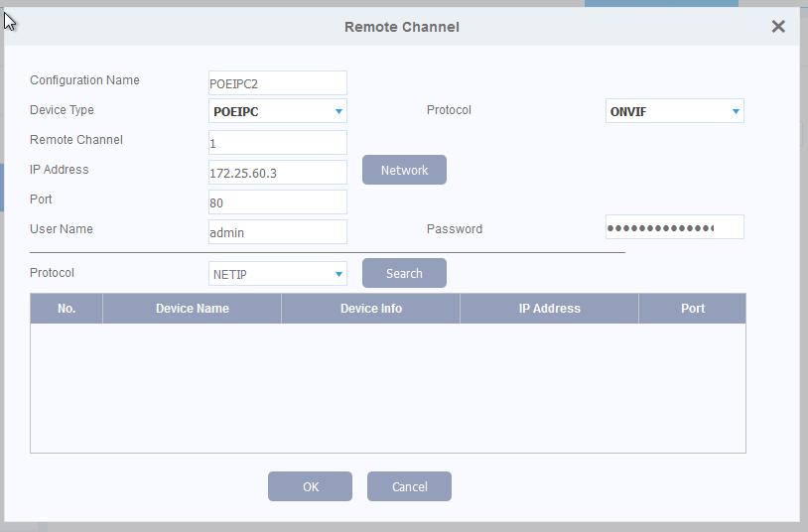Select the IP Address text field
Screen dimensions: 808x532
coord(278,173)
